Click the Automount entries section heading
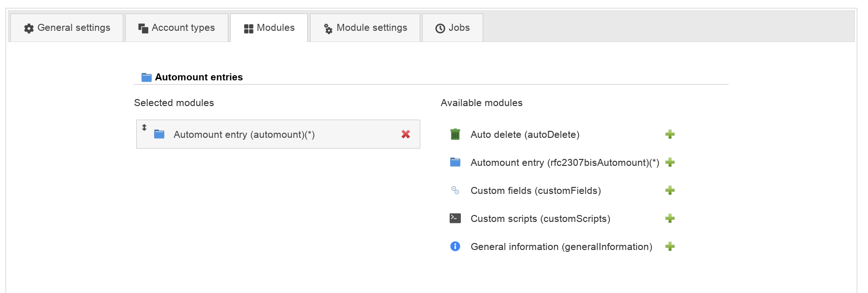Viewport: 868px width, 293px height. (x=198, y=77)
